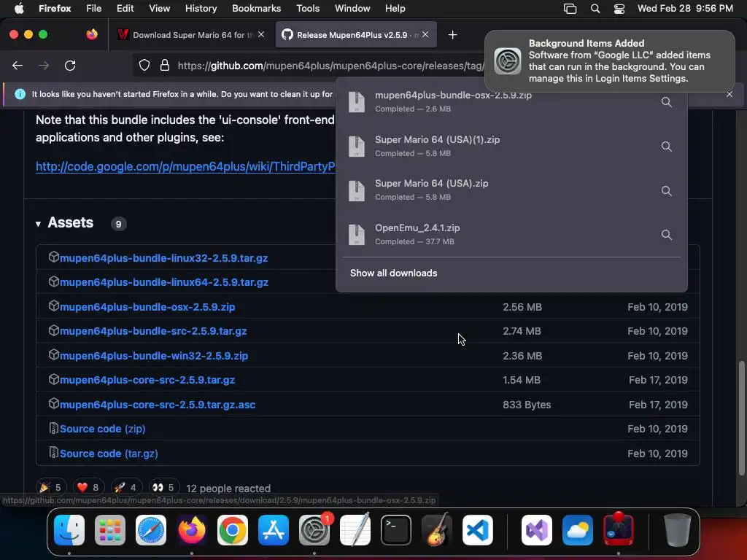Open the History menu
747x560 pixels.
click(201, 8)
